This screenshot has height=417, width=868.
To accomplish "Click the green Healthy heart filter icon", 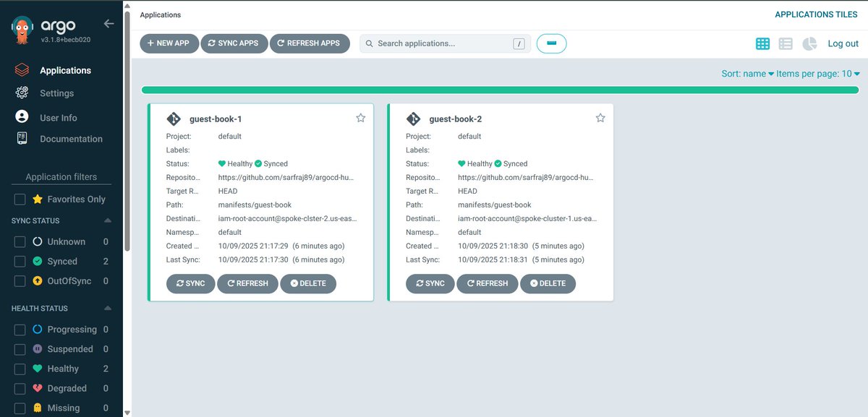I will (x=38, y=369).
